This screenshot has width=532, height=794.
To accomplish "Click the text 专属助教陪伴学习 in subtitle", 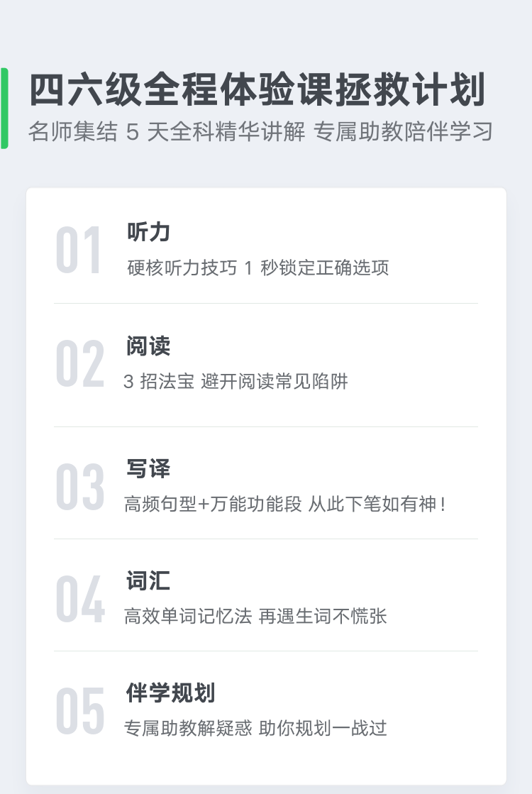I will click(x=404, y=132).
